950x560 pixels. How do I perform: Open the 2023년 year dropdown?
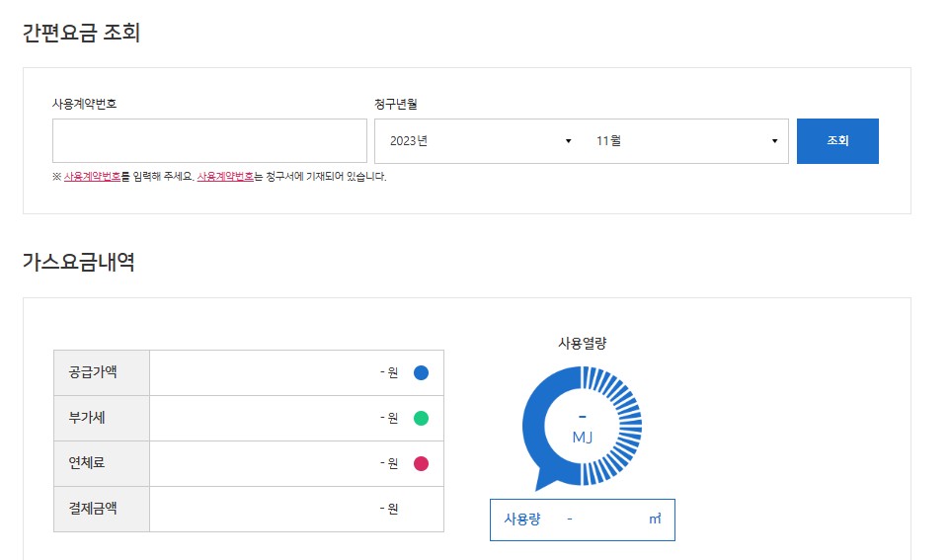pos(479,140)
